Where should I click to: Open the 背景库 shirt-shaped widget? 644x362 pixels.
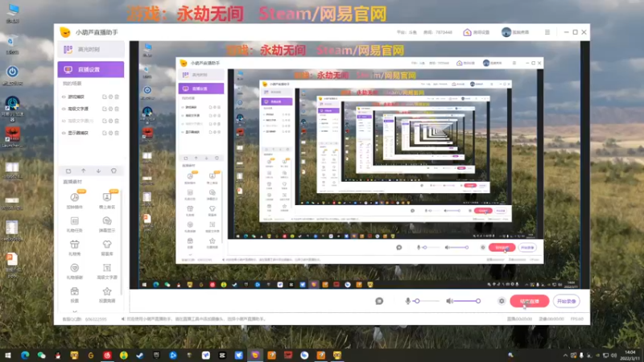pos(107,247)
